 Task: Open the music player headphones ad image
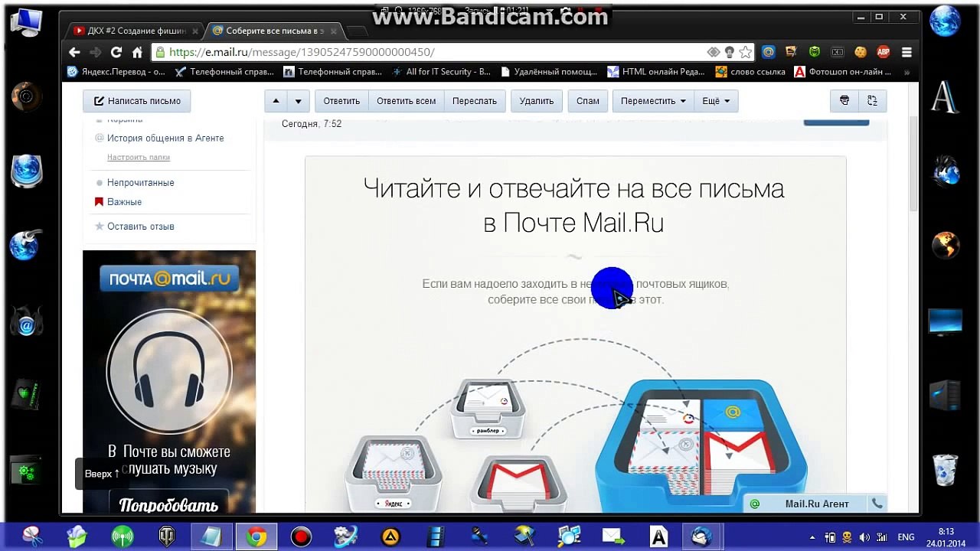point(169,370)
